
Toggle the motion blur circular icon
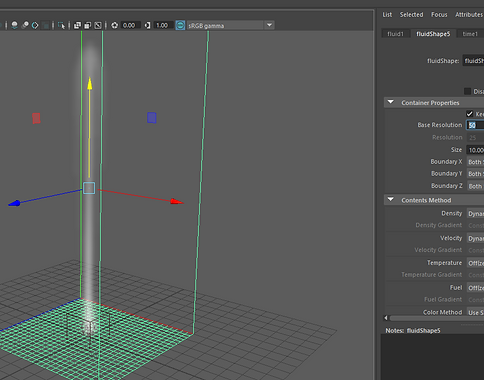pos(35,25)
